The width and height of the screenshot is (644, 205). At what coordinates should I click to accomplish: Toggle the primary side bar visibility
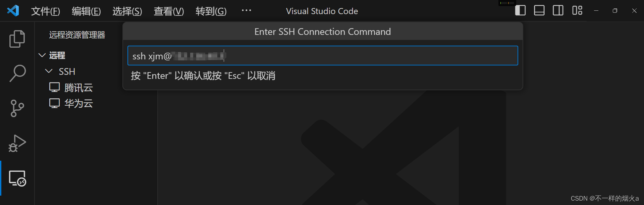click(x=520, y=10)
